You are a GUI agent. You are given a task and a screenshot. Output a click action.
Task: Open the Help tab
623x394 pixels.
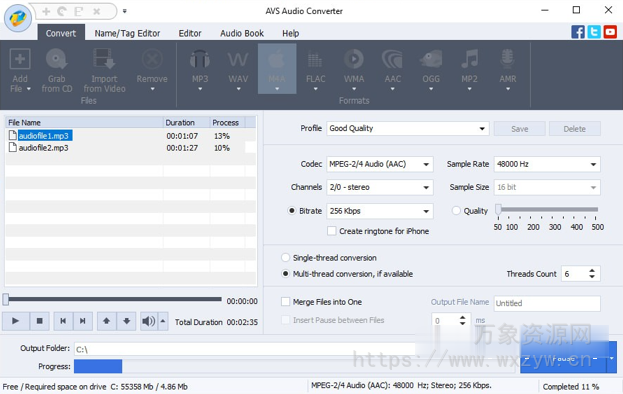(x=290, y=33)
